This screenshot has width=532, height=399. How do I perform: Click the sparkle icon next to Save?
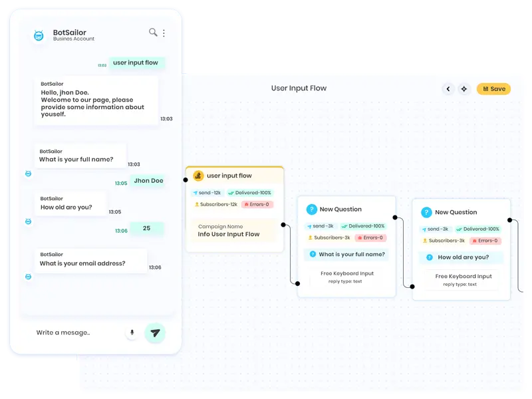tap(464, 89)
